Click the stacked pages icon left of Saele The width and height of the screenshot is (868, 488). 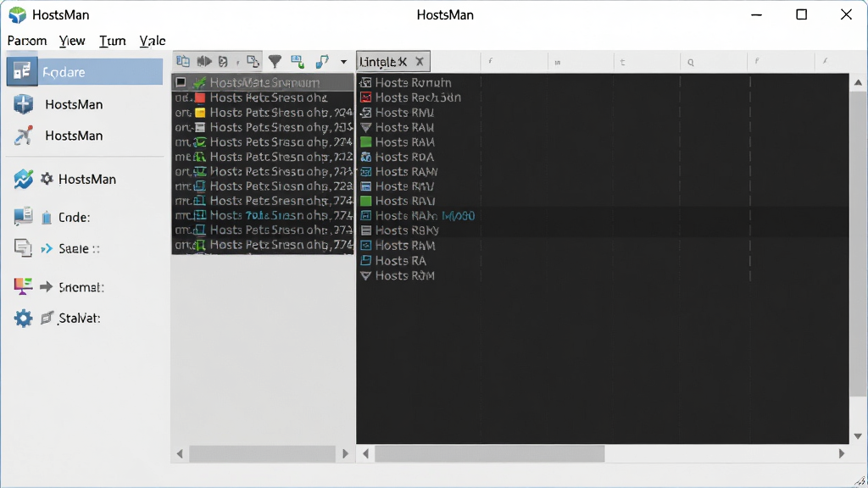pyautogui.click(x=23, y=248)
